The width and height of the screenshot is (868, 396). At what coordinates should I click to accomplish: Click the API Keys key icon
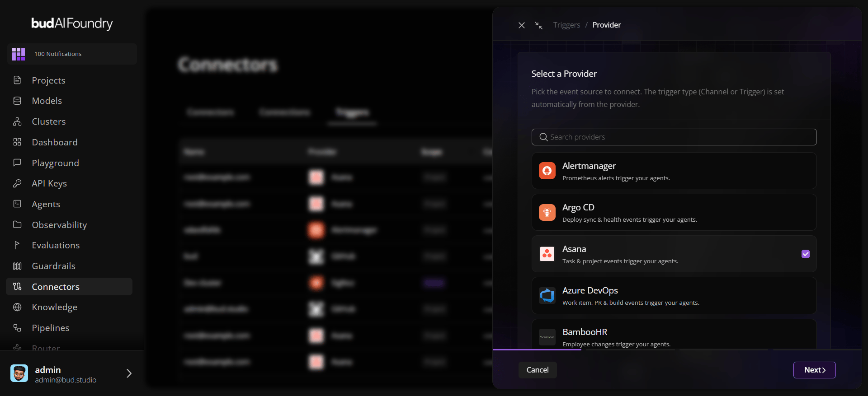[x=17, y=183]
